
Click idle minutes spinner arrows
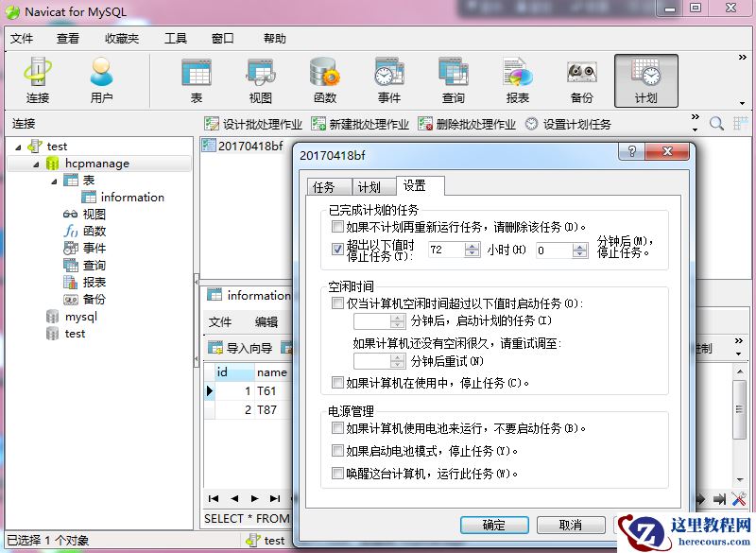tap(397, 320)
